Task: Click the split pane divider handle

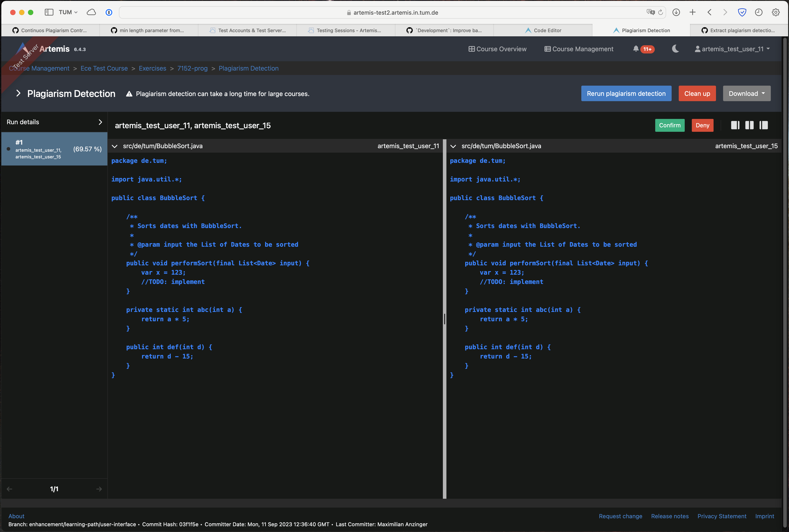Action: (x=445, y=319)
